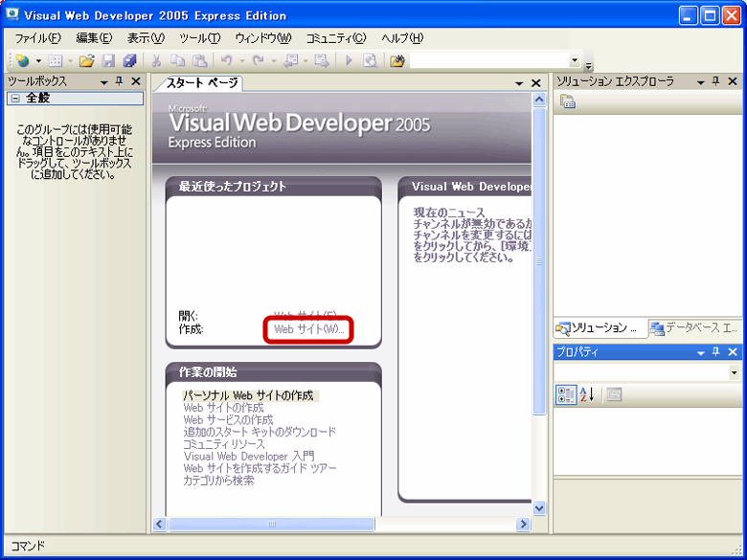Open the ファイル(F) menu
The height and width of the screenshot is (560, 747).
[38, 38]
